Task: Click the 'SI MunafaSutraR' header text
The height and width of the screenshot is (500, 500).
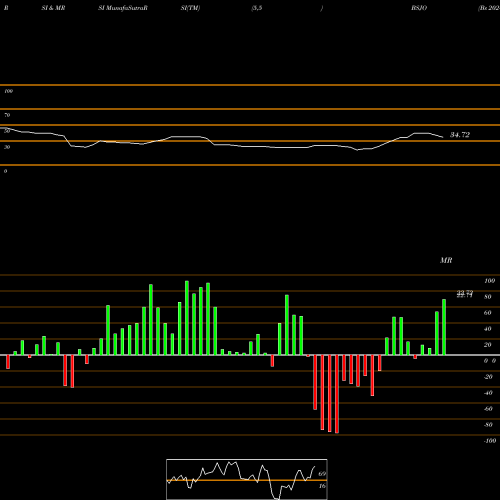Action: (x=123, y=8)
